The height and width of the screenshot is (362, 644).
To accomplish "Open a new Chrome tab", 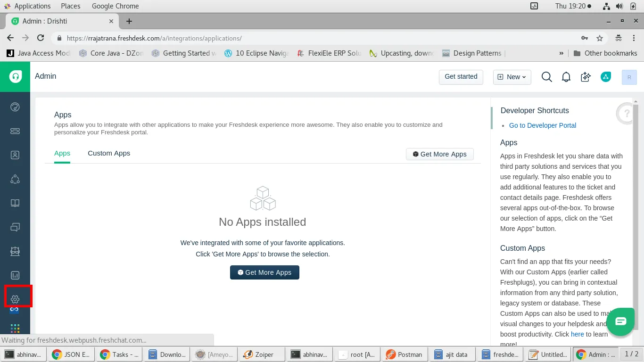I will pyautogui.click(x=129, y=21).
